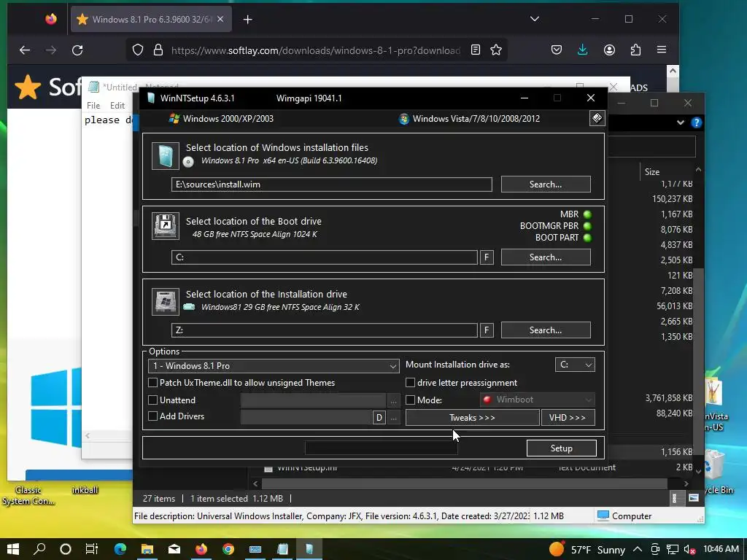The width and height of the screenshot is (747, 560).
Task: Open weather widget showing 57°F Sunny
Action: (x=587, y=550)
